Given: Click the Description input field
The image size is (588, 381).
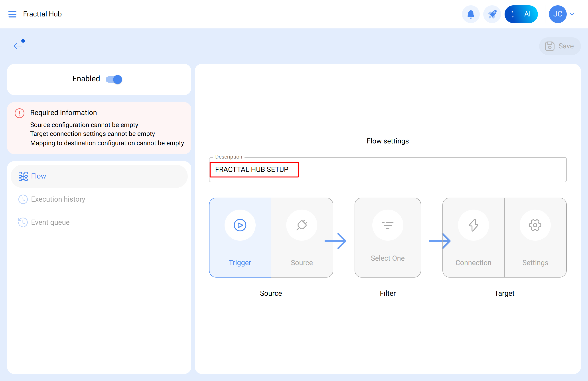Looking at the screenshot, I should (387, 170).
